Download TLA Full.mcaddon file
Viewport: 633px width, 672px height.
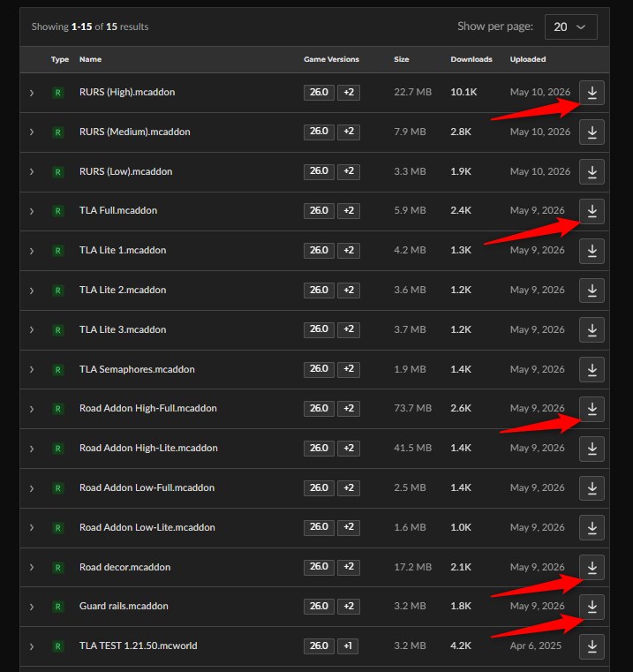click(x=592, y=211)
